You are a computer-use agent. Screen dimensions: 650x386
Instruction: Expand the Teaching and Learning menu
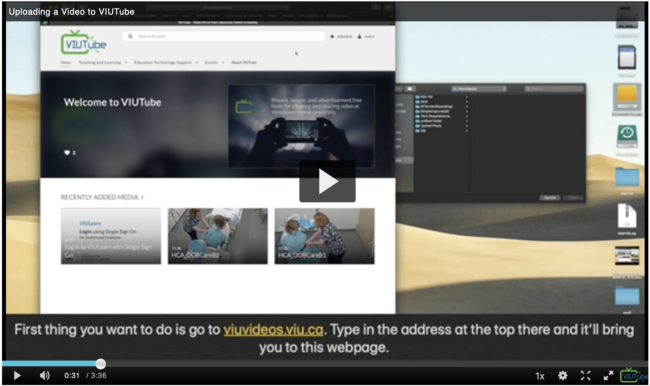(x=103, y=63)
